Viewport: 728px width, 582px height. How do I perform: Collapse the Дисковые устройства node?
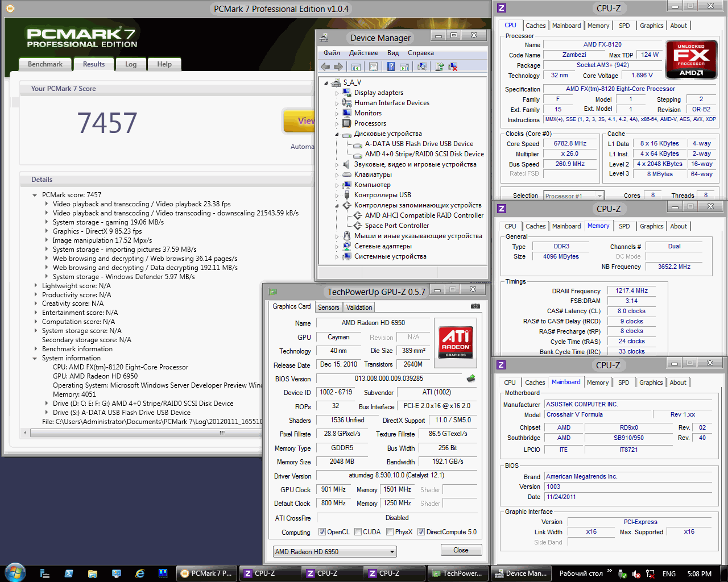[x=337, y=134]
